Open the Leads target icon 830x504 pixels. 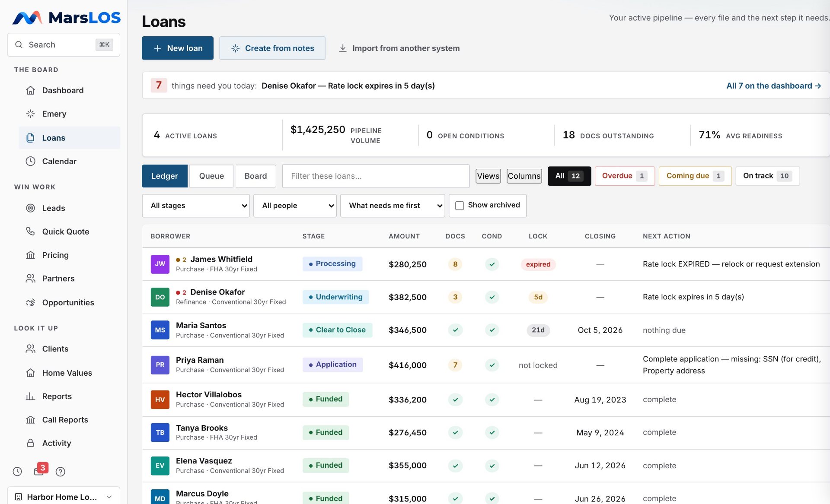(x=30, y=208)
